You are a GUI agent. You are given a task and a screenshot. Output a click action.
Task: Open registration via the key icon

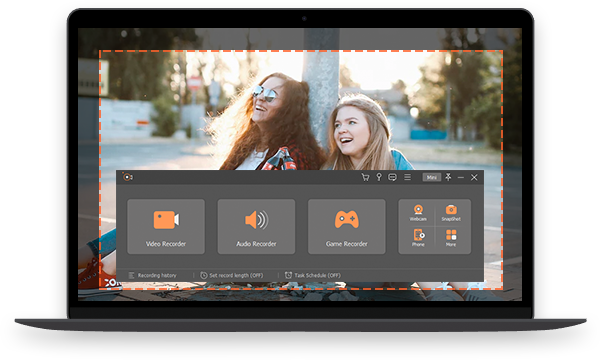click(x=378, y=177)
